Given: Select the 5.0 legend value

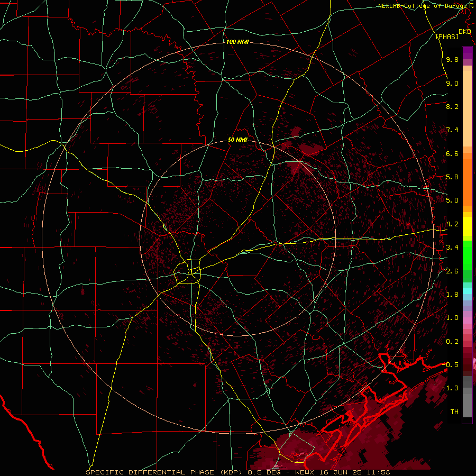Looking at the screenshot, I should click(x=452, y=200).
